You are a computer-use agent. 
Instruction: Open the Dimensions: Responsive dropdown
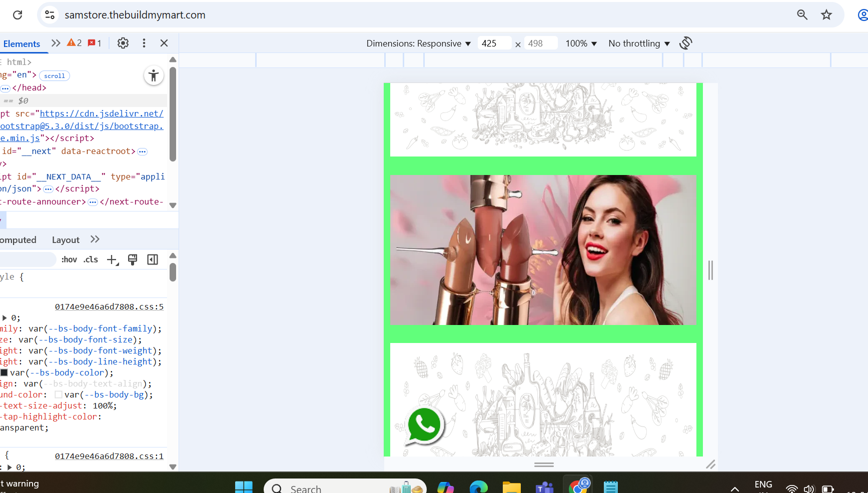click(x=419, y=43)
